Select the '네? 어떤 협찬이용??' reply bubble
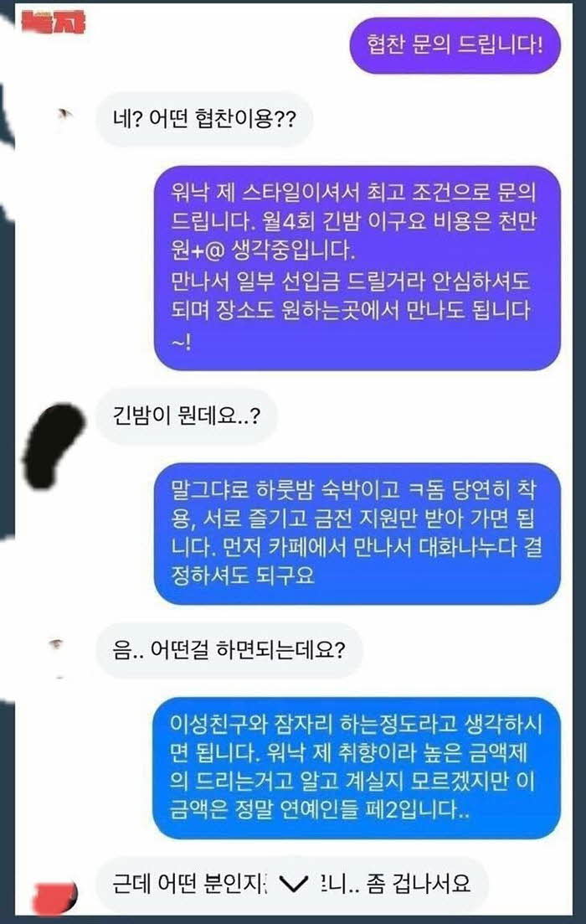586x924 pixels. click(203, 119)
